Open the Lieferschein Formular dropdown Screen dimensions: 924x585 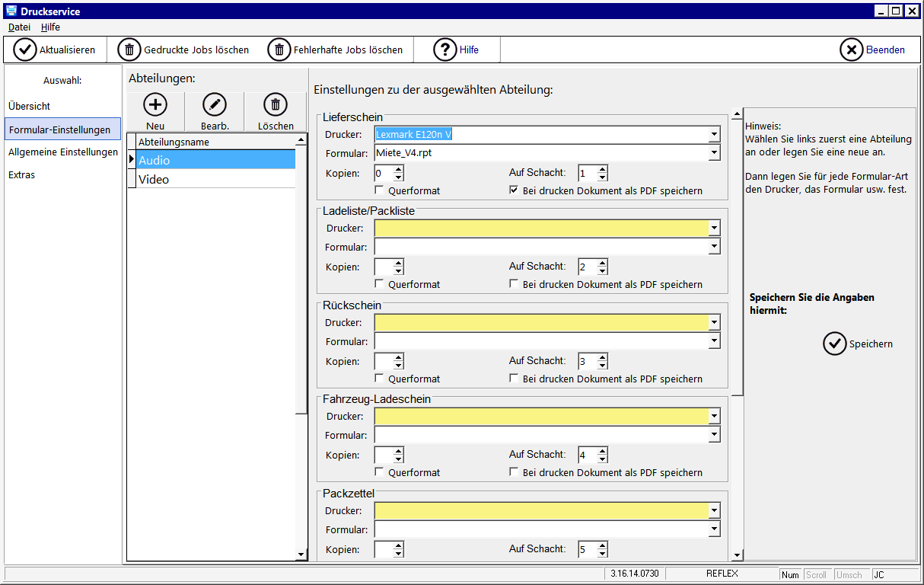coord(714,153)
